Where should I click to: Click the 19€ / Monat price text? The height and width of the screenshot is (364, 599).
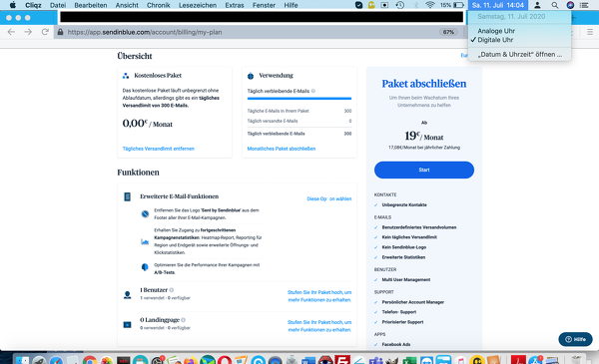click(x=424, y=136)
